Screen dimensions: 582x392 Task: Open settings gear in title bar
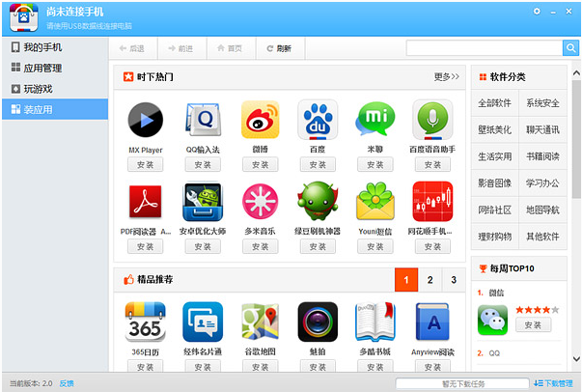pos(537,12)
